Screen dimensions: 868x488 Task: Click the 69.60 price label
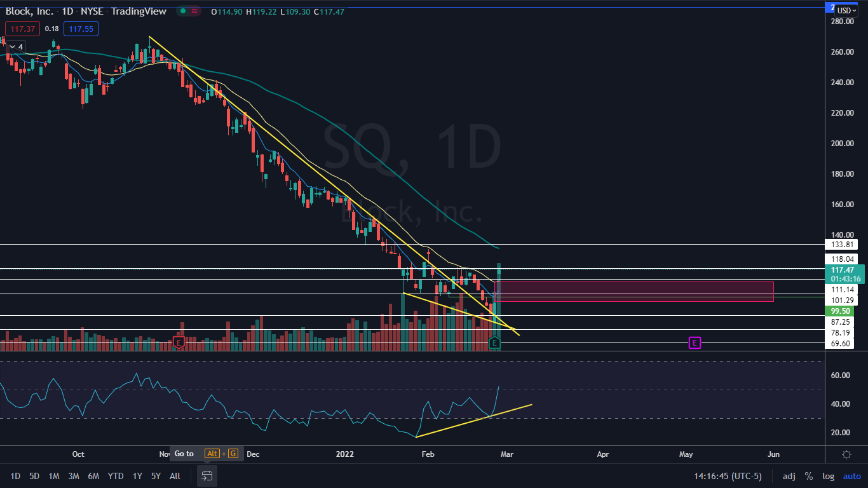(841, 344)
